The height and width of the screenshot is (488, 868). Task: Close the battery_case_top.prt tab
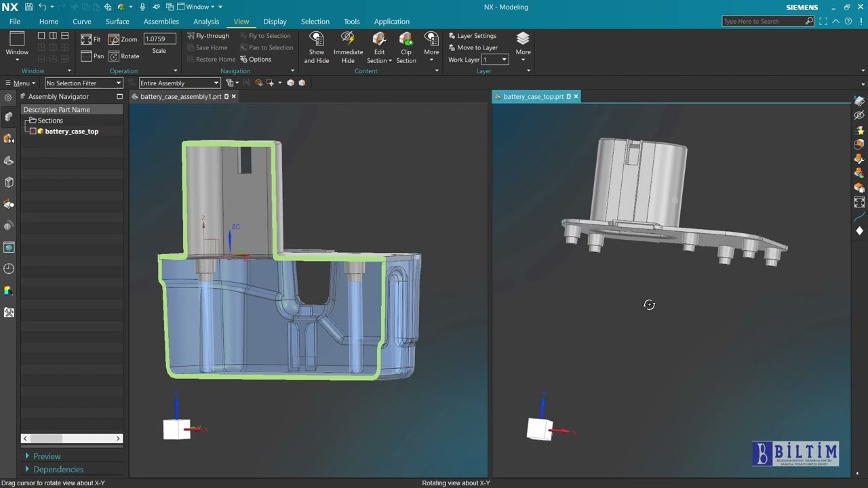point(576,96)
